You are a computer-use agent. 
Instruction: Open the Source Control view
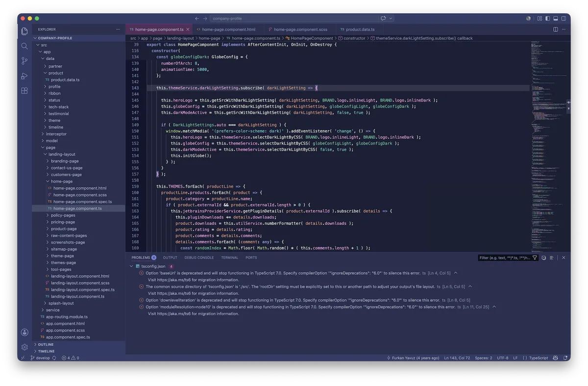tap(24, 61)
